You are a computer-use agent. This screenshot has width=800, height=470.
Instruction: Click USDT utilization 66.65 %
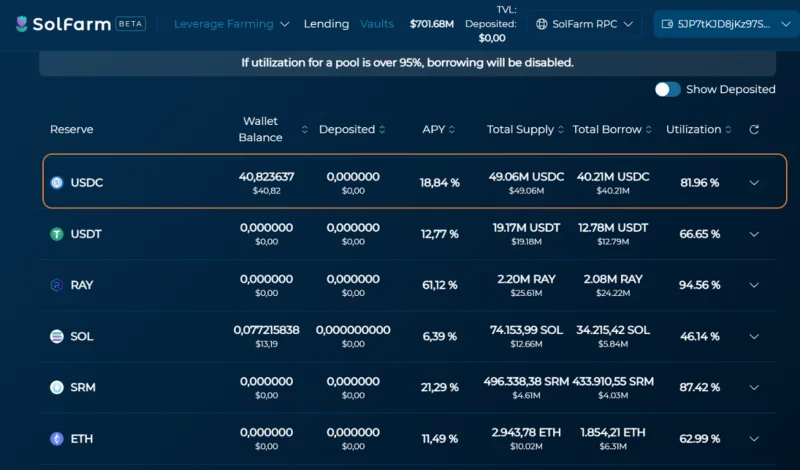(x=699, y=234)
